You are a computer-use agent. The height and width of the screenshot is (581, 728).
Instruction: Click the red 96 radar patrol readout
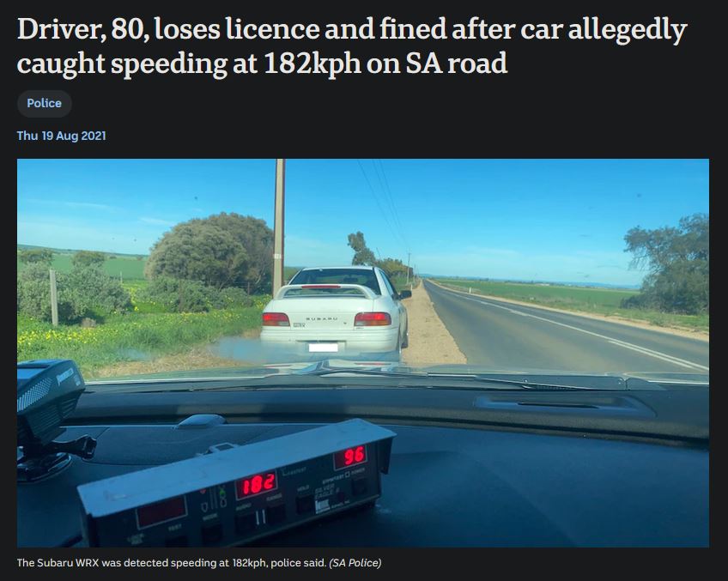point(350,457)
